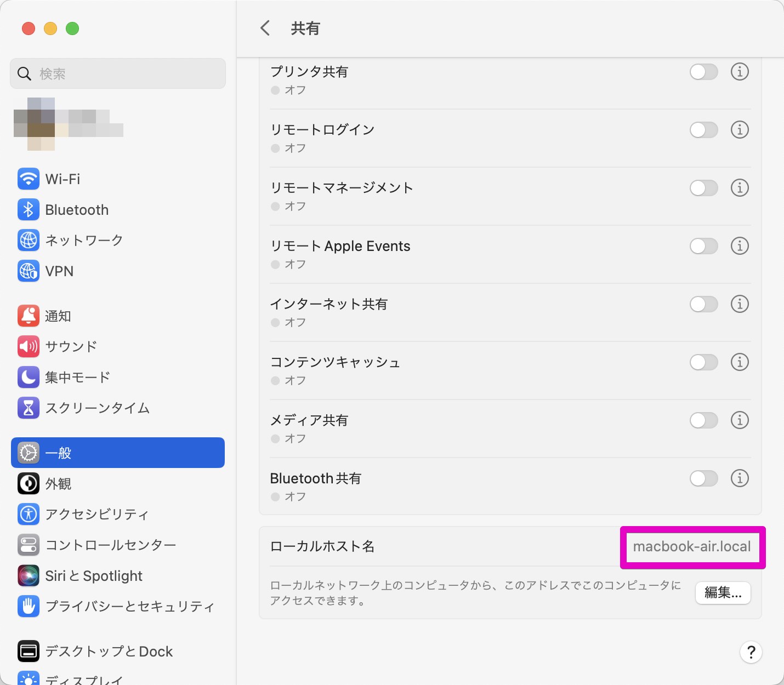
Task: Select the Sound (サウンド) icon
Action: (29, 346)
